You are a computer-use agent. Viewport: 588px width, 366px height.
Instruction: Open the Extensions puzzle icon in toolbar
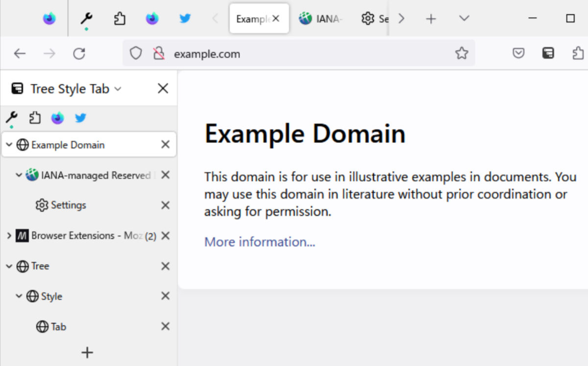coord(578,53)
